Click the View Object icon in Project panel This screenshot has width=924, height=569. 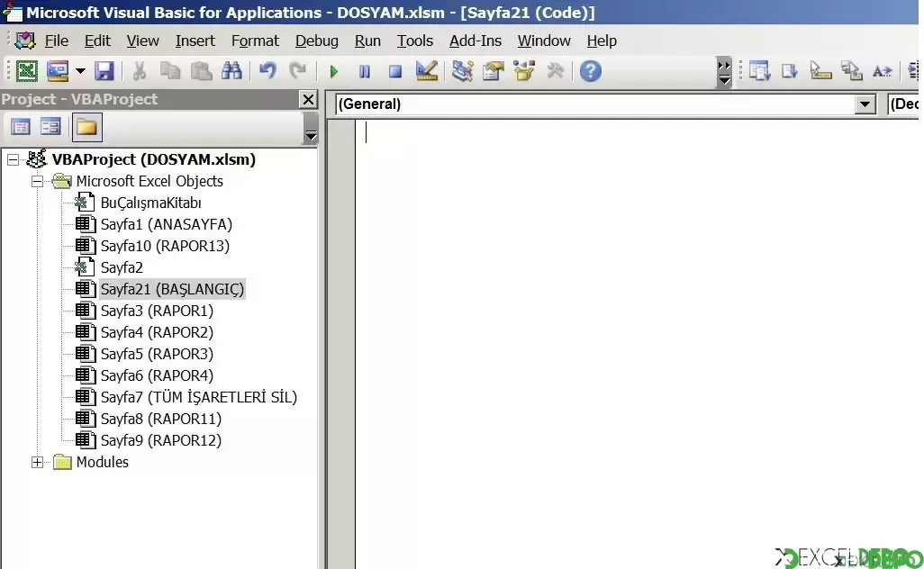pyautogui.click(x=50, y=127)
